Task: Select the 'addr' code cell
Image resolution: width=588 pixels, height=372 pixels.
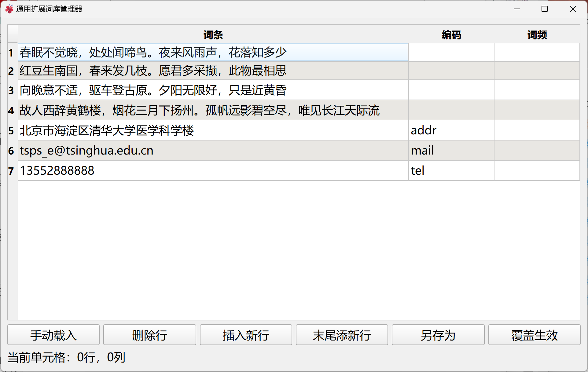Action: [451, 130]
